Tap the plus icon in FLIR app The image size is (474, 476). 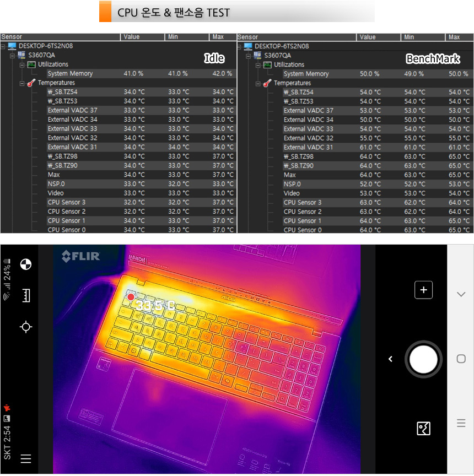coord(423,290)
